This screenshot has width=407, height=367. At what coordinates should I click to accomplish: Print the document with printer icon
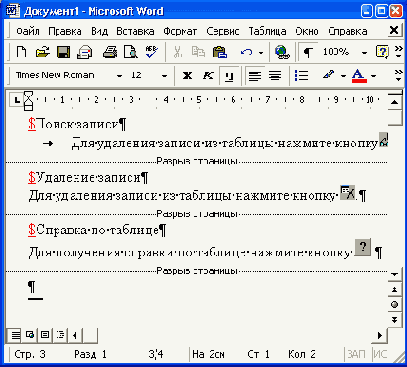tap(110, 52)
